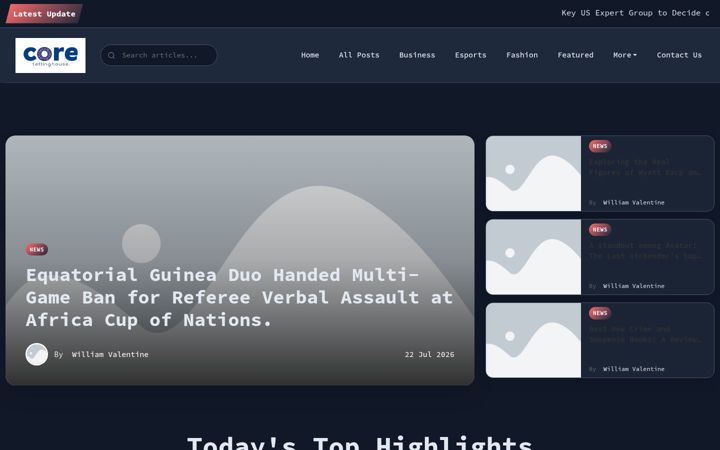Screen dimensions: 720x450
Task: Click the magnifier icon in the search box
Action: [111, 55]
